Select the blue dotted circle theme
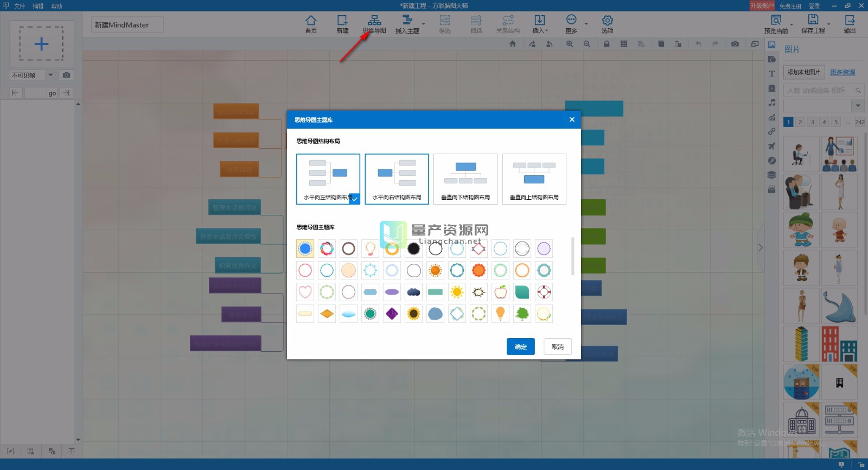 pyautogui.click(x=305, y=249)
